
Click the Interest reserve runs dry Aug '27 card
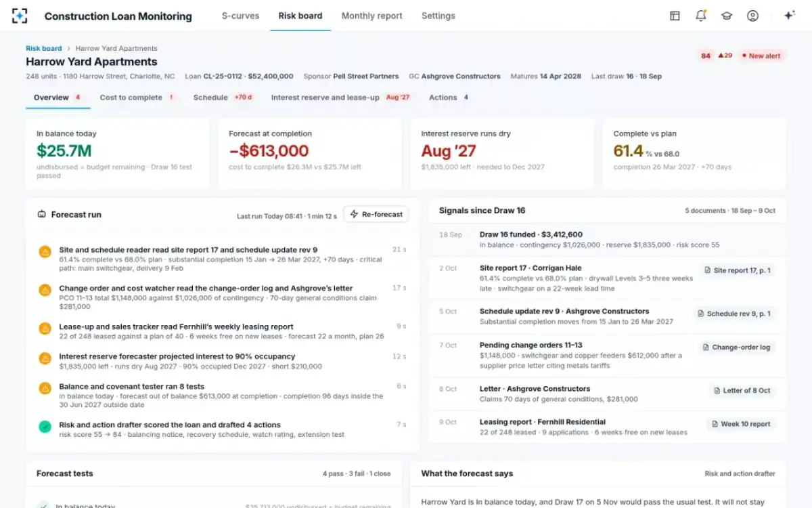502,154
